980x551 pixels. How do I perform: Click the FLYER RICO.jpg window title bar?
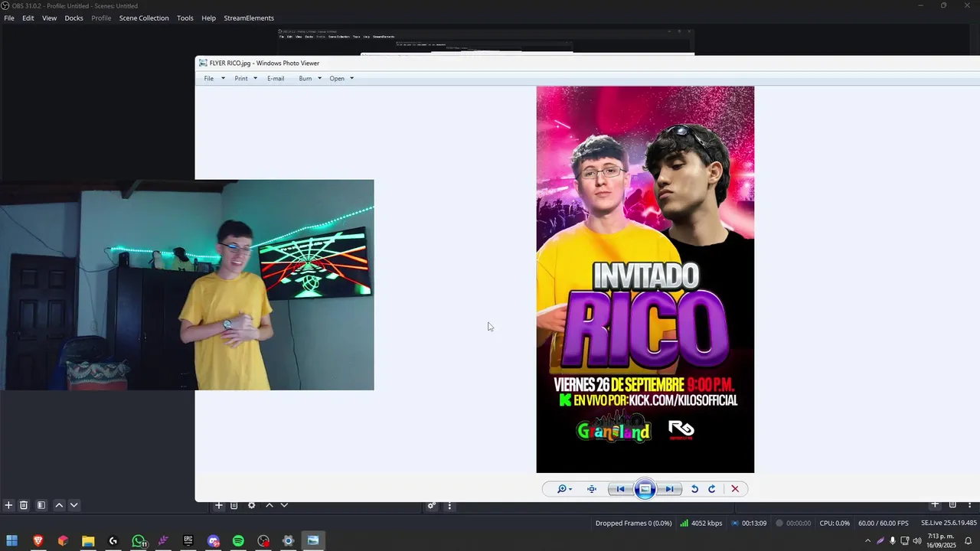pos(587,63)
